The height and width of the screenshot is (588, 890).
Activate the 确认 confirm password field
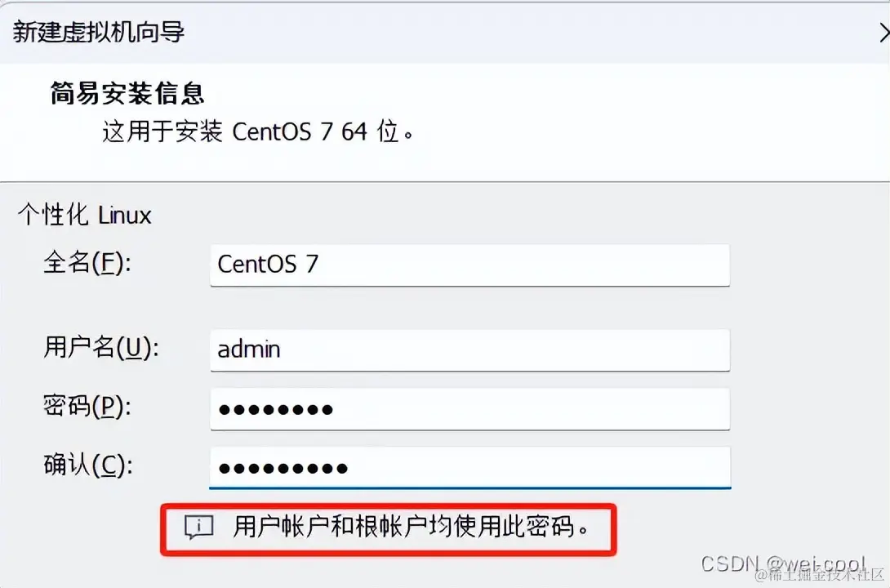point(469,468)
